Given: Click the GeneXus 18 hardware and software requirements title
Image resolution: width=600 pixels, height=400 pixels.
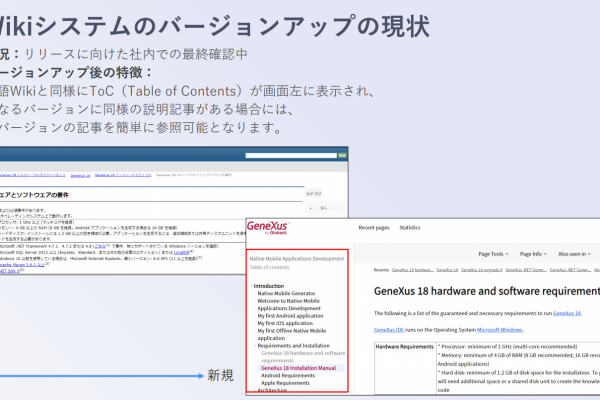Looking at the screenshot, I should coord(487,291).
